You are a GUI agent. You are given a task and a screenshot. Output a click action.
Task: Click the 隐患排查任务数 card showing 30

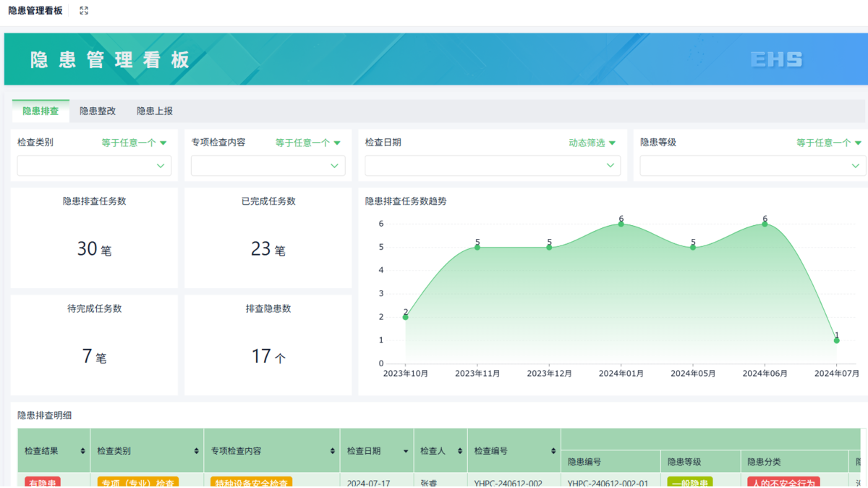(94, 238)
